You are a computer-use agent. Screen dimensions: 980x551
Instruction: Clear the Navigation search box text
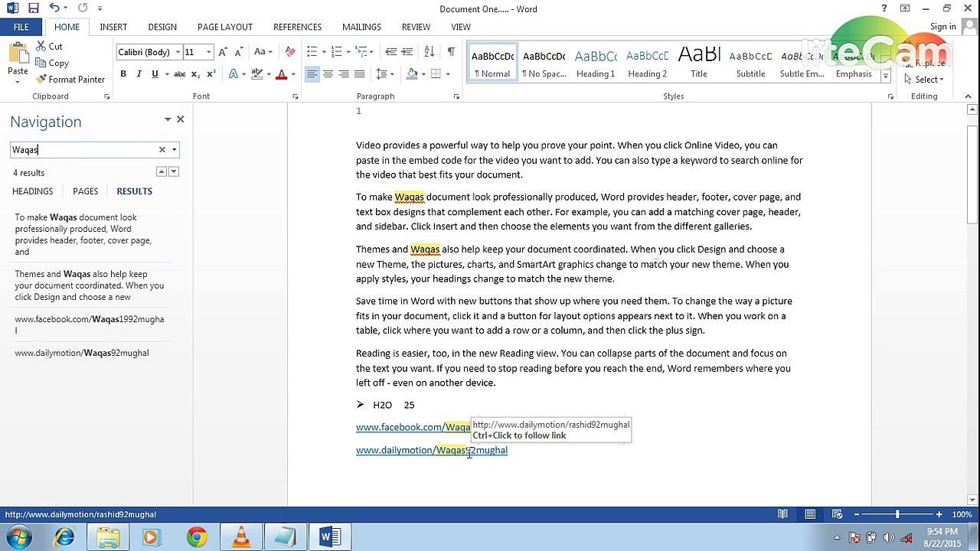point(162,150)
